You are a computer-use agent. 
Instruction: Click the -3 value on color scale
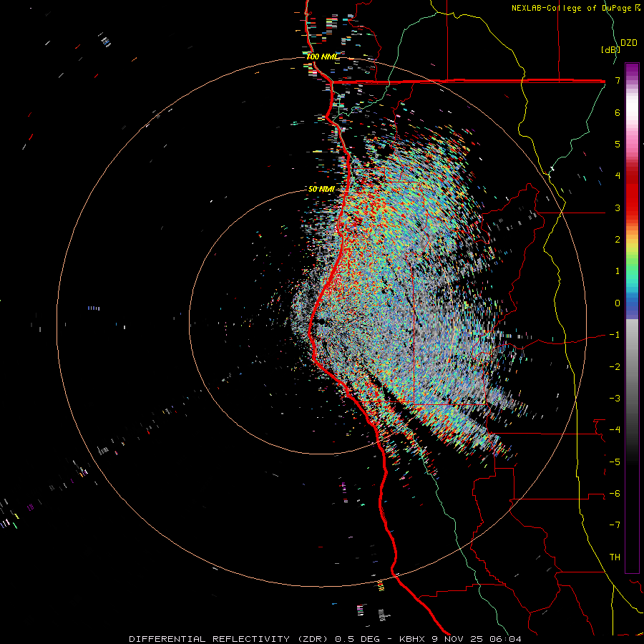coord(615,399)
